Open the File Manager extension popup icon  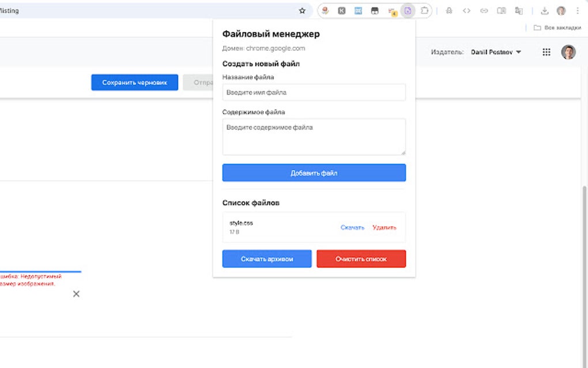[x=407, y=10]
